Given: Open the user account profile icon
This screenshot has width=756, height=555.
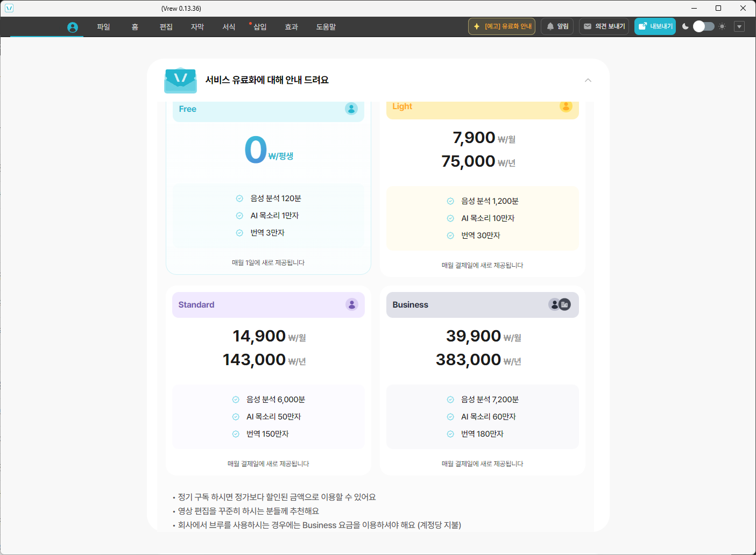Looking at the screenshot, I should point(73,27).
